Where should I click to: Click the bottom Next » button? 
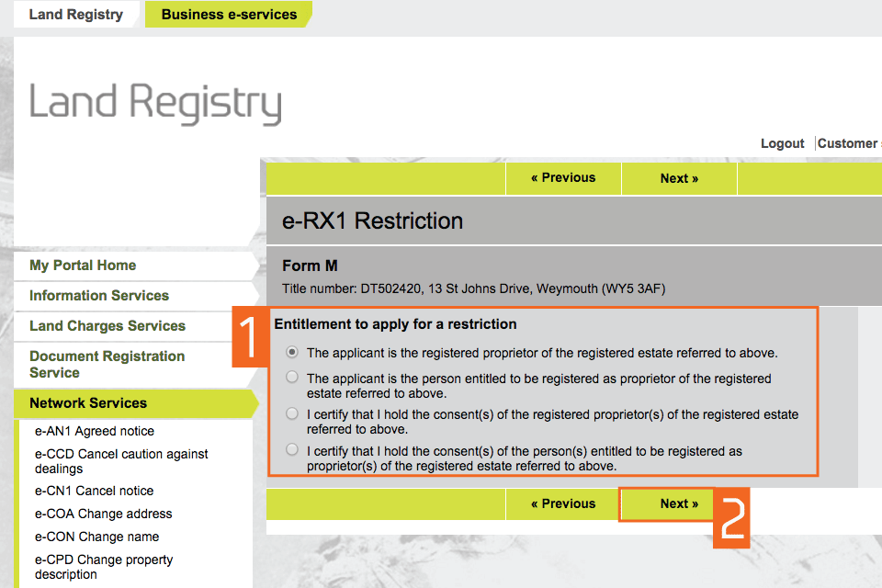pos(679,503)
